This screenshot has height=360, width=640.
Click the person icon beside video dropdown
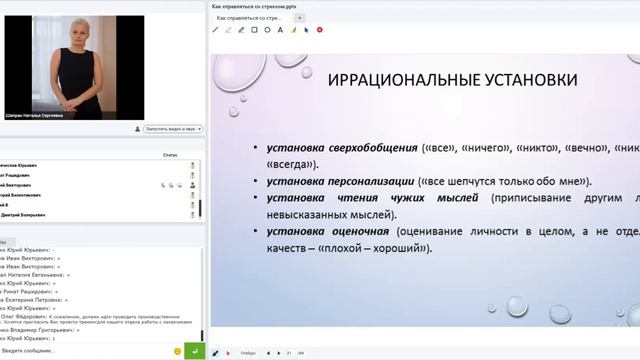coord(138,129)
